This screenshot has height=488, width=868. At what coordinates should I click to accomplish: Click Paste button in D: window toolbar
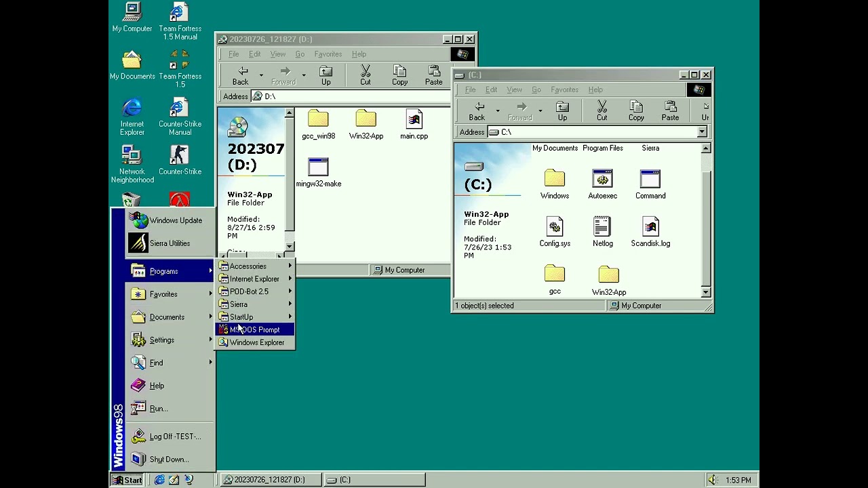[x=434, y=75]
